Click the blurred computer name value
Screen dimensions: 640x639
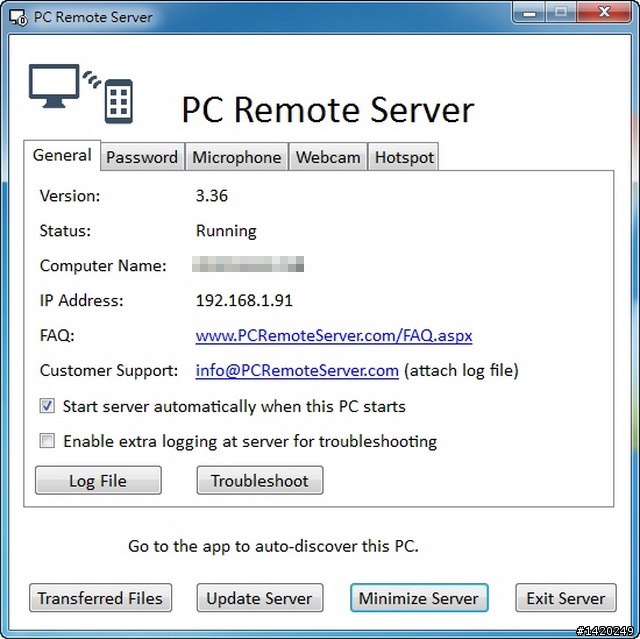248,264
